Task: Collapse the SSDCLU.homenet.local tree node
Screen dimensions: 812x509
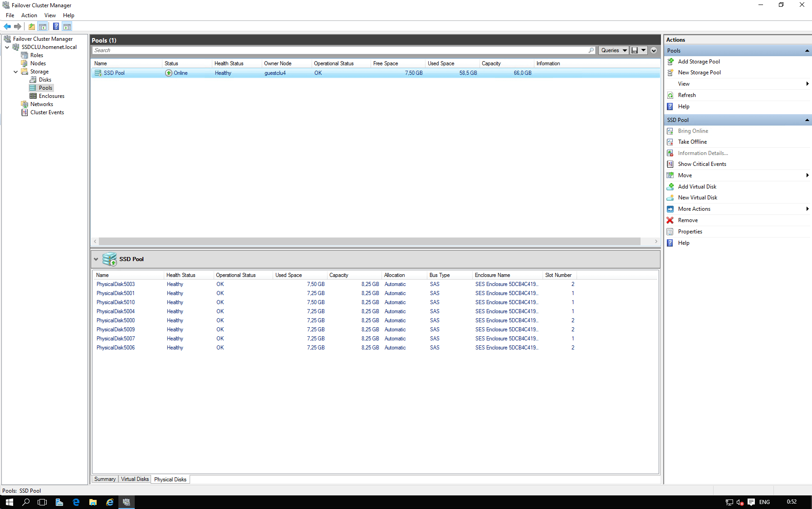Action: (7, 47)
